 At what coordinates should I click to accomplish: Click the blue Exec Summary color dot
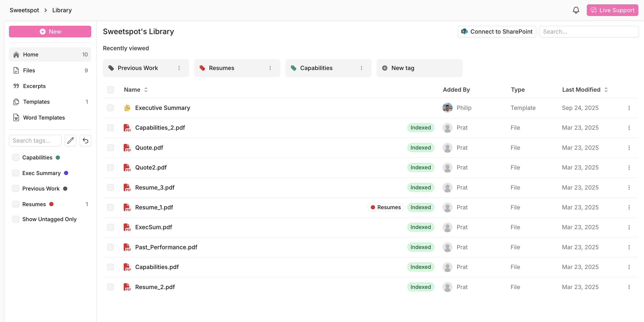click(66, 173)
